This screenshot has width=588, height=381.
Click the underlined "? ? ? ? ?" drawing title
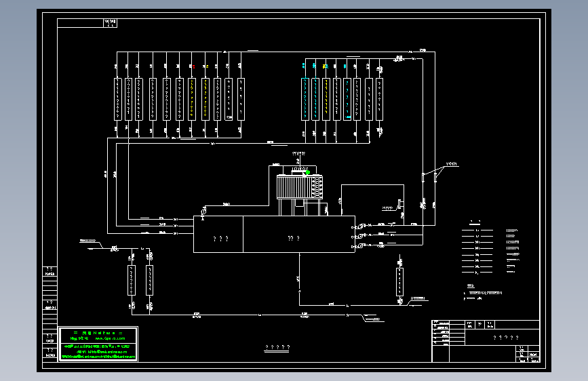click(x=277, y=348)
